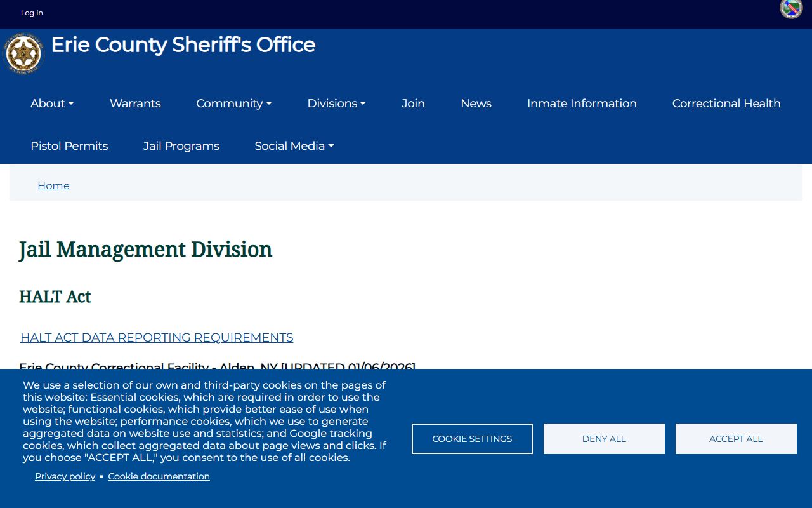The image size is (812, 508).
Task: Open the Cookie documentation link
Action: click(x=159, y=476)
